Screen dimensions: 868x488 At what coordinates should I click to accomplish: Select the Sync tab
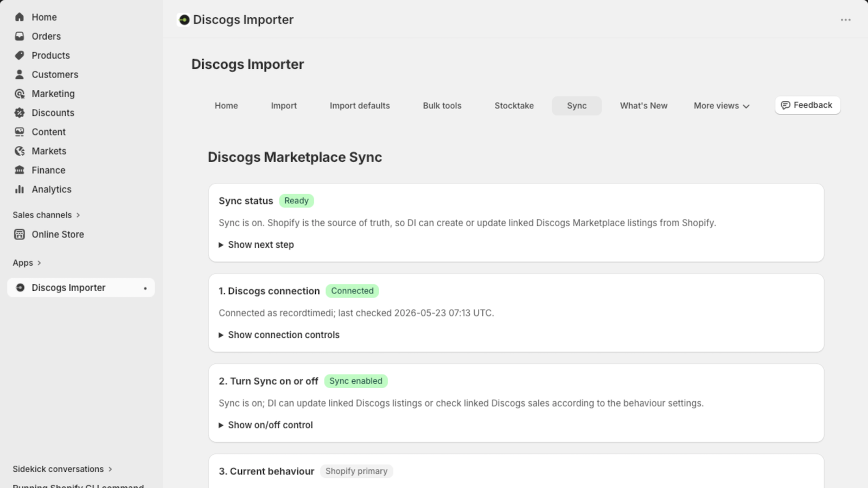(577, 106)
